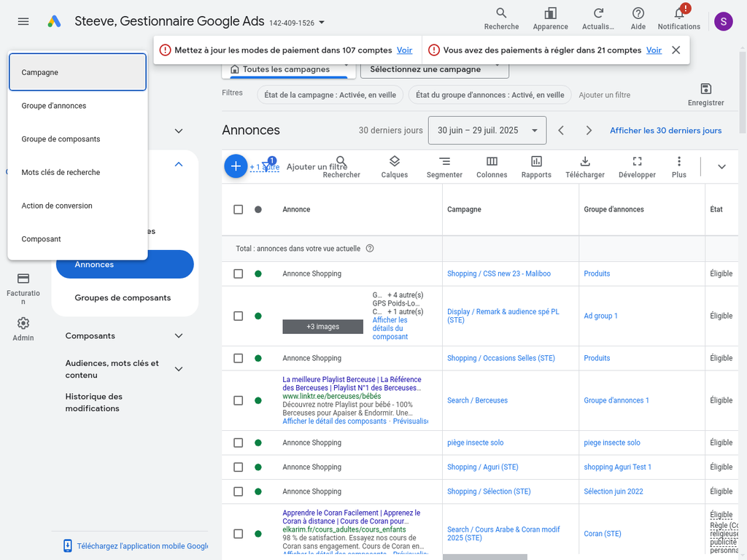Open the Rapports tool
This screenshot has width=747, height=560.
click(x=536, y=167)
